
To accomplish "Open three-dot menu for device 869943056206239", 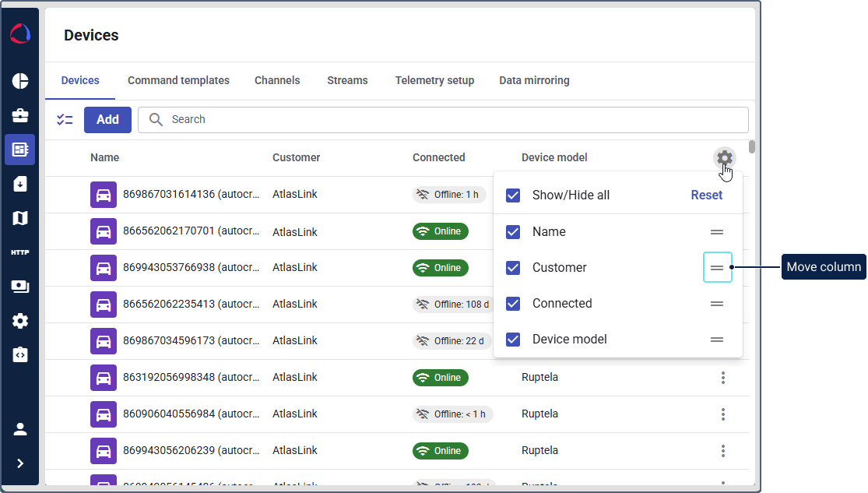I will tap(723, 451).
